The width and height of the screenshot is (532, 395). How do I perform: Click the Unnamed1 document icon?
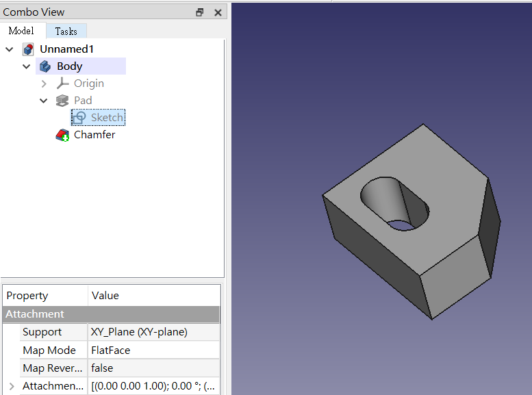point(28,49)
